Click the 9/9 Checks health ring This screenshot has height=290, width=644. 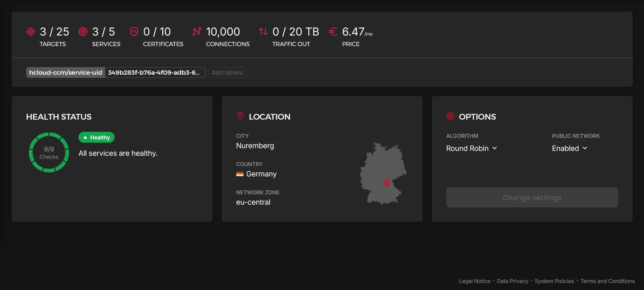point(49,152)
